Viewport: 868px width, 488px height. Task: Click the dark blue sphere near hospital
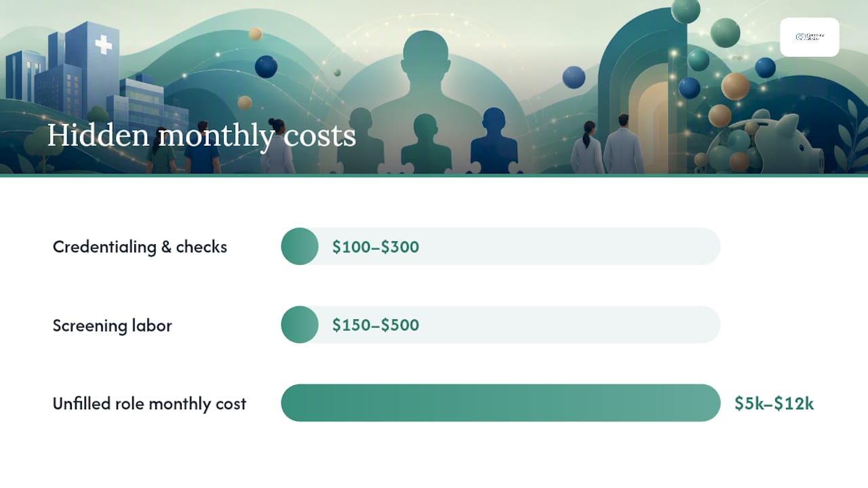266,66
